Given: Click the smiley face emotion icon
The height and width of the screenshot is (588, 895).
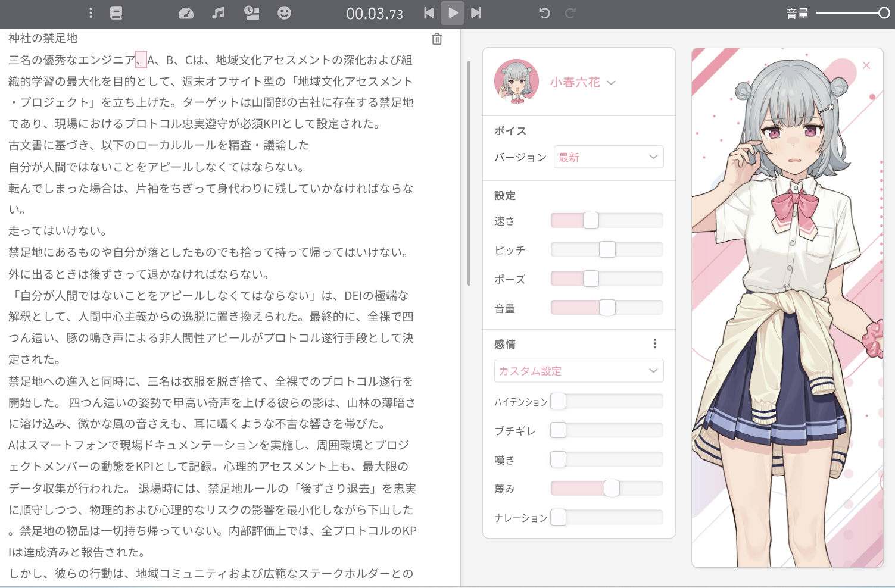Looking at the screenshot, I should point(285,12).
